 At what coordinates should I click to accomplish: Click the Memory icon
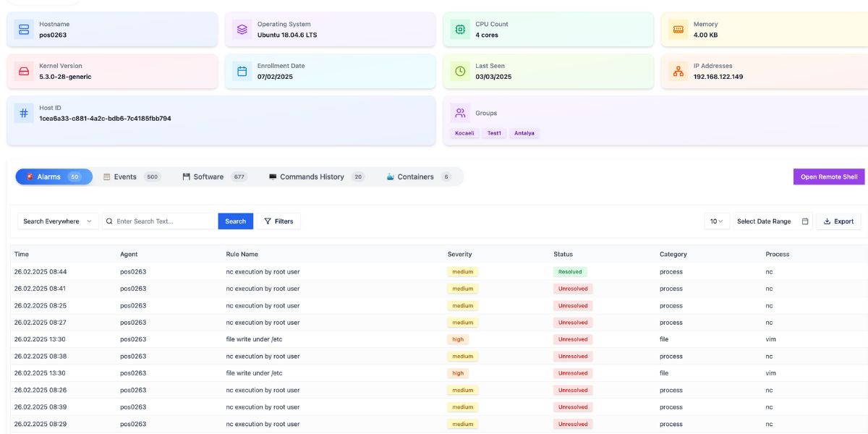(x=678, y=30)
